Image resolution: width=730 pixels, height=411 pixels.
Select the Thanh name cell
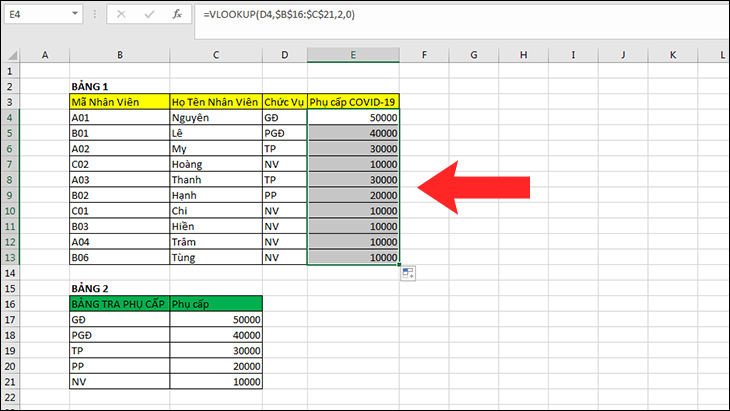pyautogui.click(x=216, y=180)
